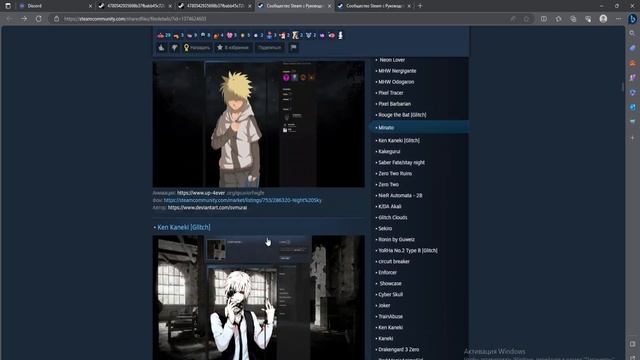Open Ronin by Guweiz in the index
The width and height of the screenshot is (640, 360).
coord(396,240)
